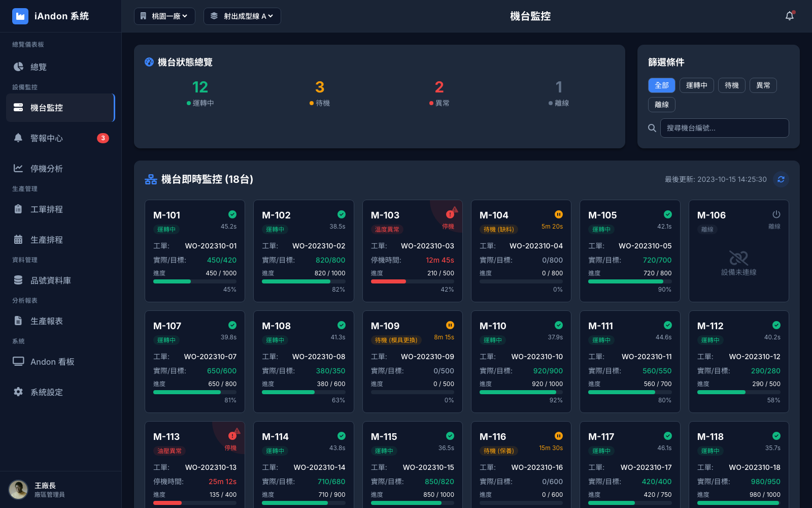Select the 異常 filter chip

point(763,85)
